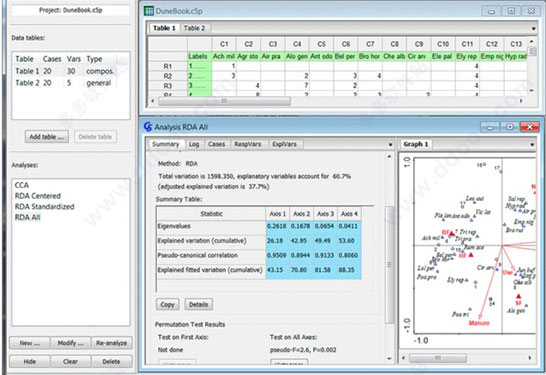Open the Log tab
This screenshot has height=375, width=546.
pyautogui.click(x=194, y=144)
